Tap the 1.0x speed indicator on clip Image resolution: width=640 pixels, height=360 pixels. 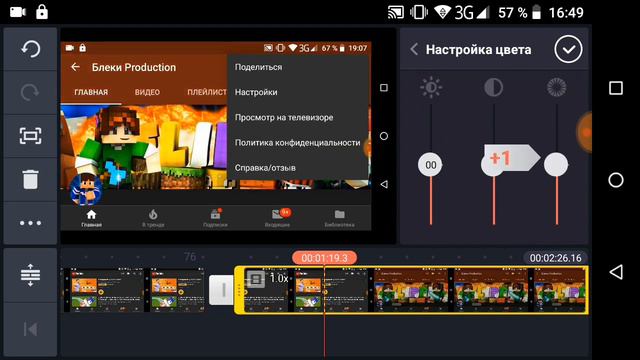[279, 278]
